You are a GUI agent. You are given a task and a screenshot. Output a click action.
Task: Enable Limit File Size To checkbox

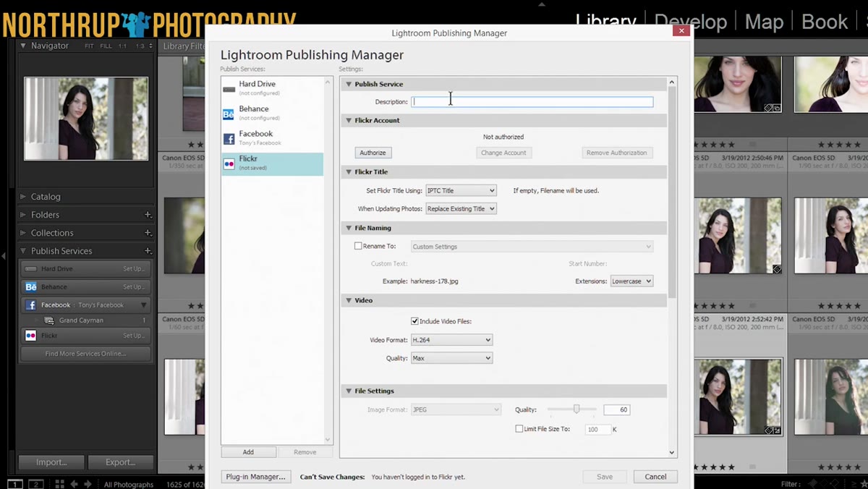(x=519, y=429)
